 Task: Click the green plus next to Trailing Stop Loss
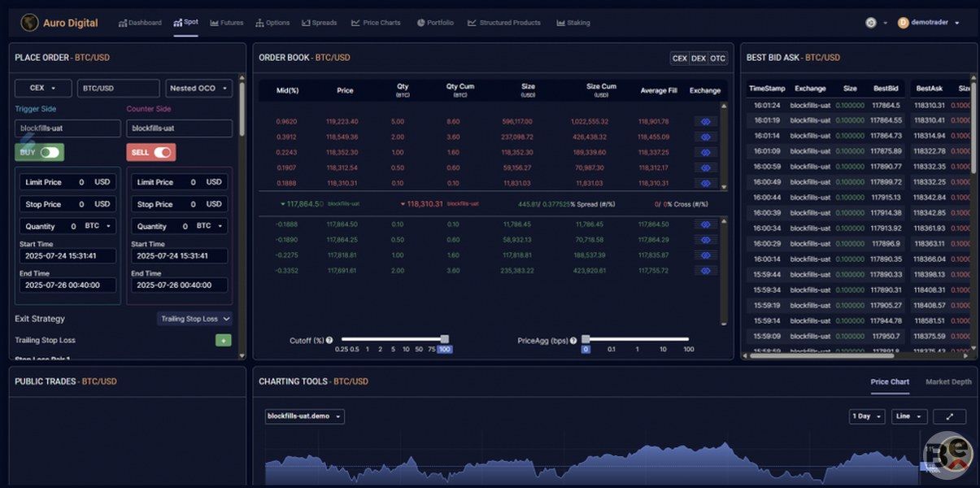pyautogui.click(x=223, y=340)
